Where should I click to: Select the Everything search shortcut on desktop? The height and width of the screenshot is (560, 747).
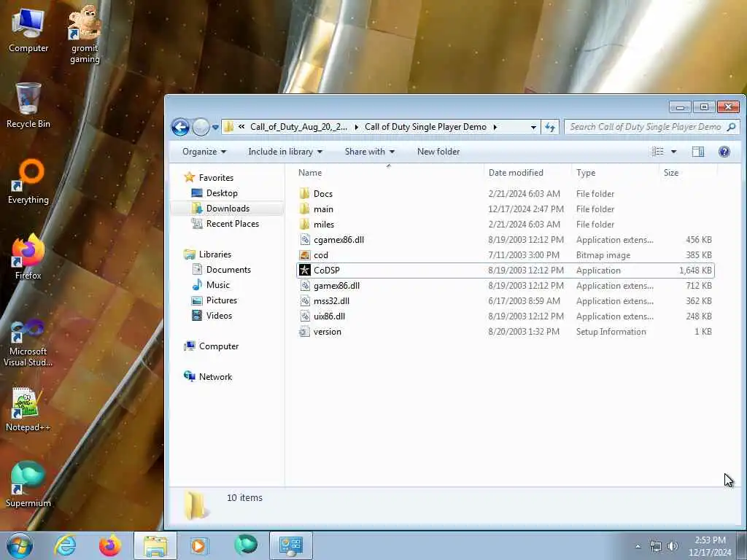click(28, 182)
